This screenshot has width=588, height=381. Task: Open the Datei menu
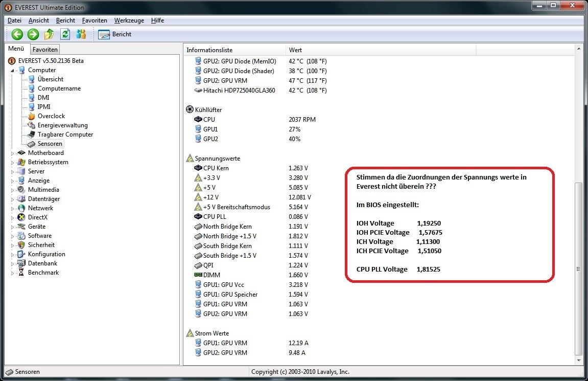coord(14,20)
